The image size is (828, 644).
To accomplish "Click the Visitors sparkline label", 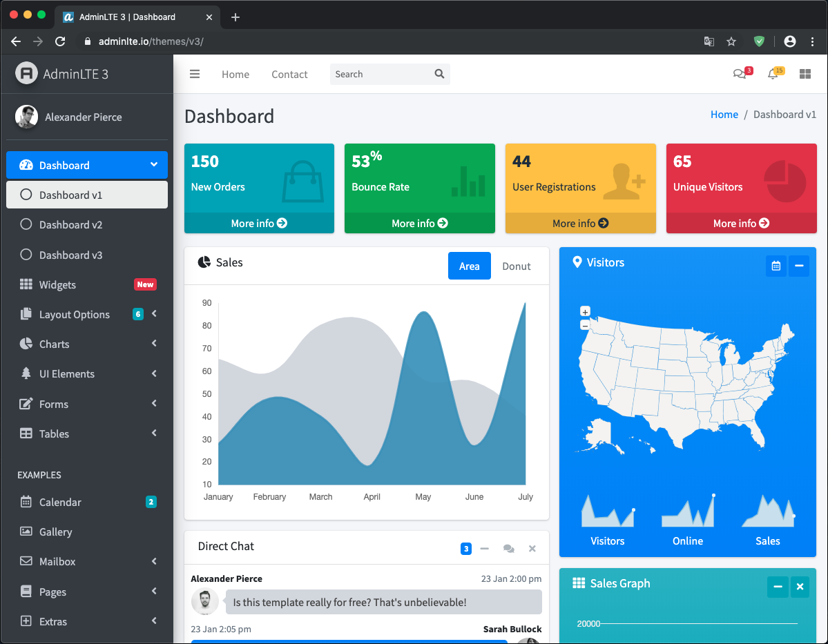I will pyautogui.click(x=607, y=541).
